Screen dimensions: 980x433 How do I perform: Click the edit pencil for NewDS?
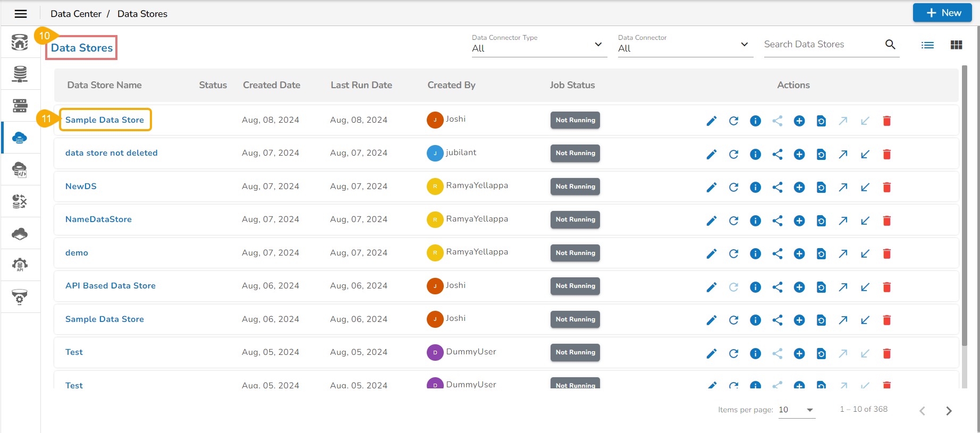711,188
